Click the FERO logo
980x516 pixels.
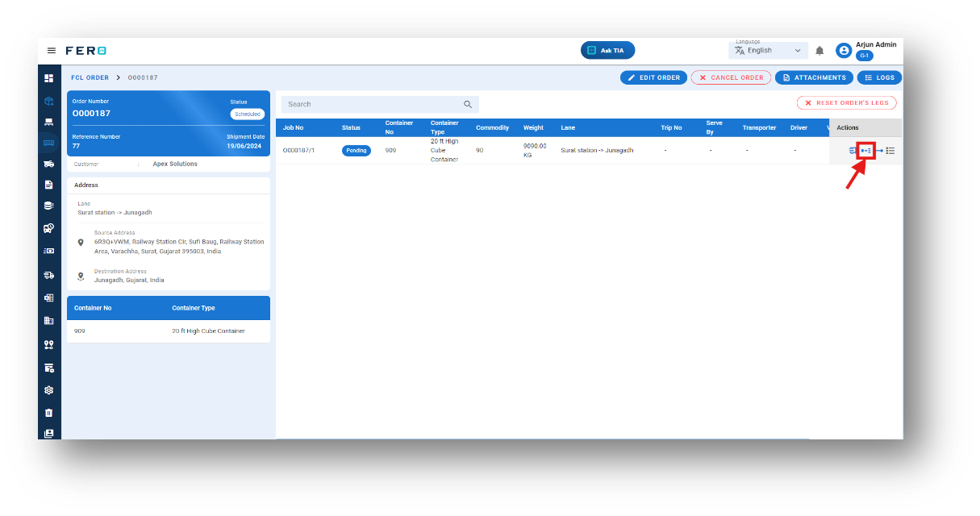pos(85,51)
